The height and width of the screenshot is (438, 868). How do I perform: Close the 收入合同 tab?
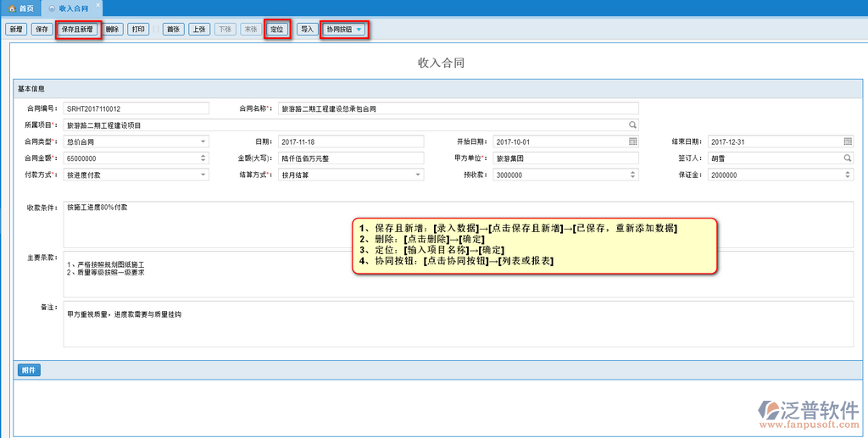[x=96, y=8]
